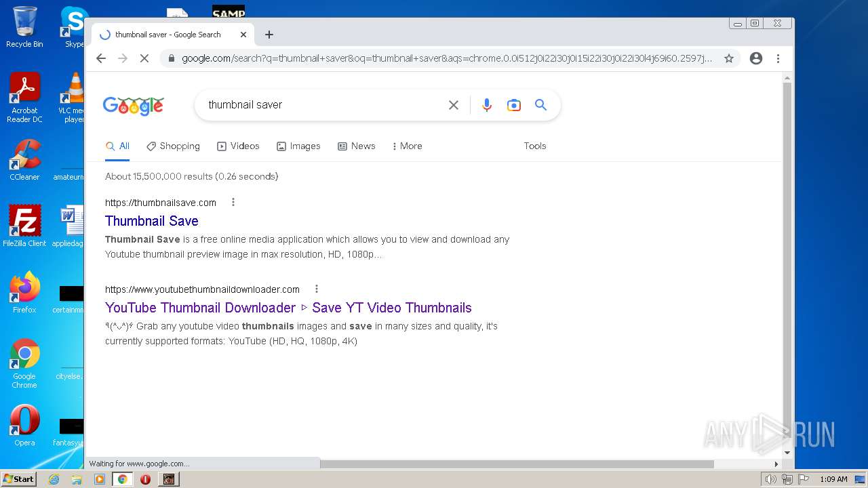Image resolution: width=868 pixels, height=488 pixels.
Task: Click the https://thumbnailsave.com URL text
Action: [161, 203]
